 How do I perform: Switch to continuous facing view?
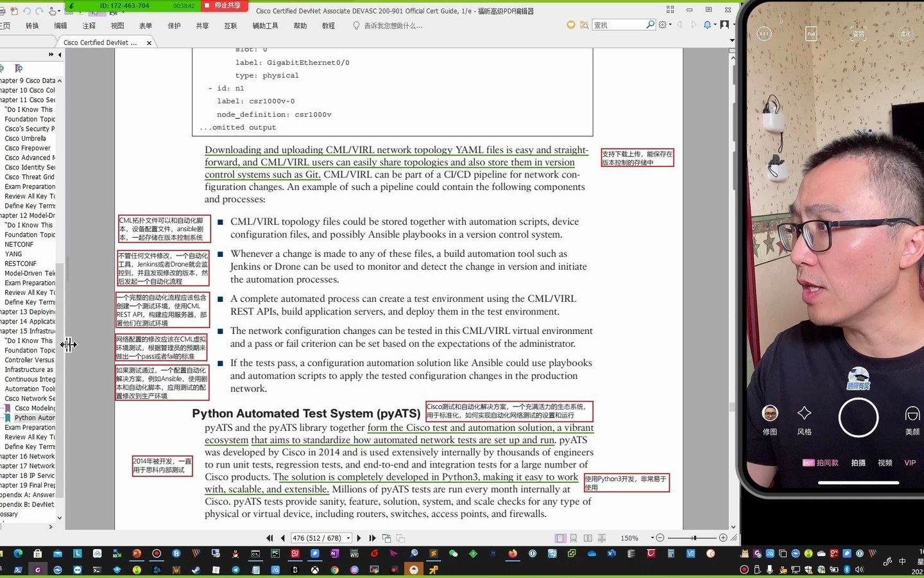pyautogui.click(x=602, y=538)
